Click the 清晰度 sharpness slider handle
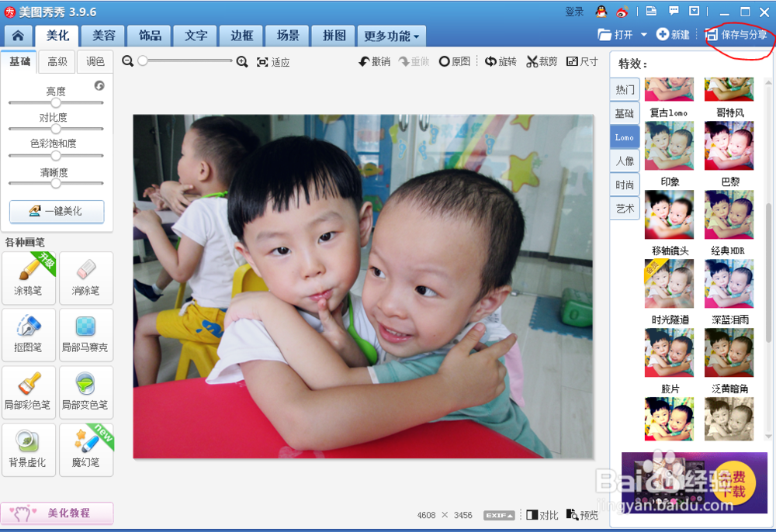This screenshot has width=776, height=532. click(56, 183)
